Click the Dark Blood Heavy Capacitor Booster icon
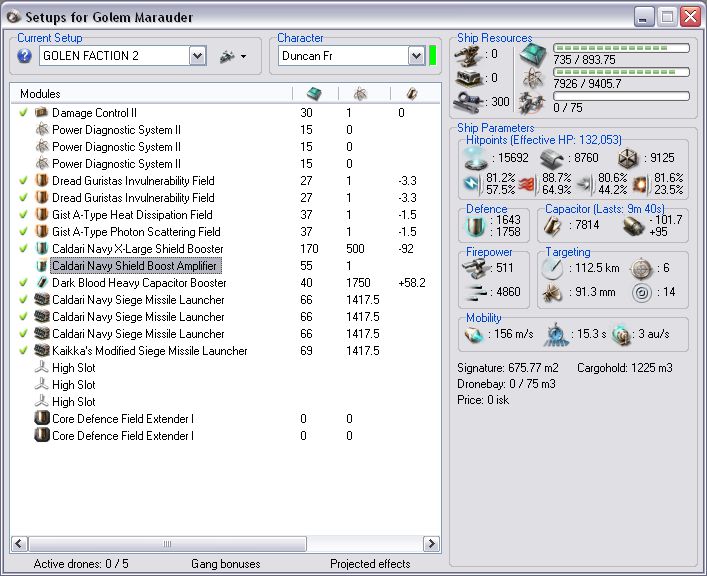The width and height of the screenshot is (707, 576). click(41, 283)
